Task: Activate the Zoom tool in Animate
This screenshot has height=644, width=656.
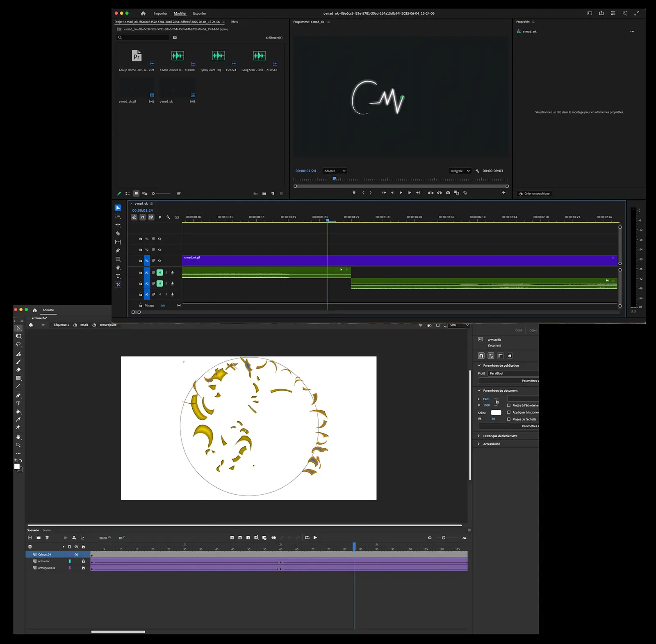Action: (18, 445)
